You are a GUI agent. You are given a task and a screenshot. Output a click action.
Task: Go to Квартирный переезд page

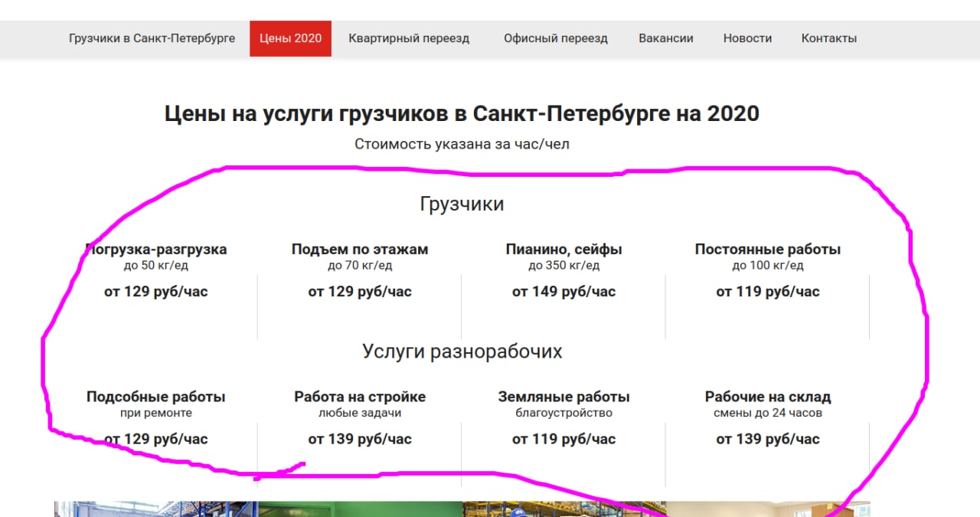click(409, 38)
